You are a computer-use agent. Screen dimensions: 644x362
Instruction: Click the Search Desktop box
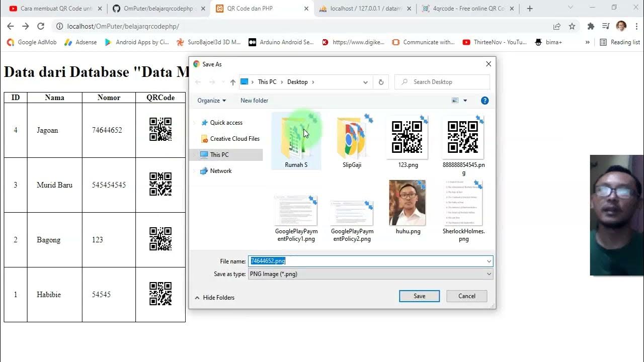(x=442, y=82)
